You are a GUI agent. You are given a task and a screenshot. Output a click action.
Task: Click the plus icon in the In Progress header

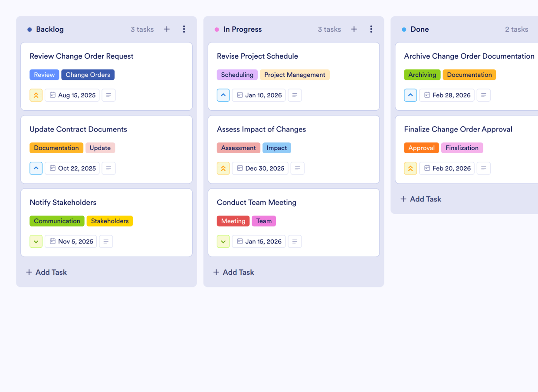[354, 29]
